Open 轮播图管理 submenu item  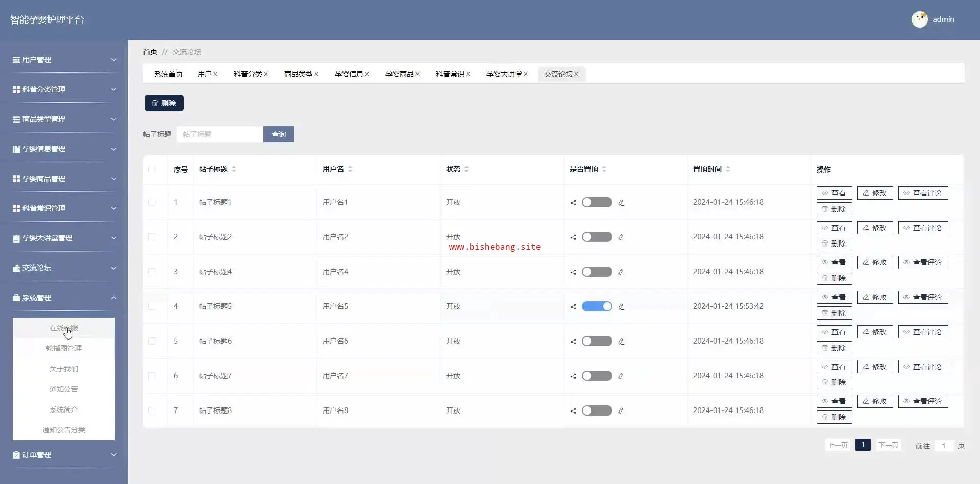coord(64,348)
